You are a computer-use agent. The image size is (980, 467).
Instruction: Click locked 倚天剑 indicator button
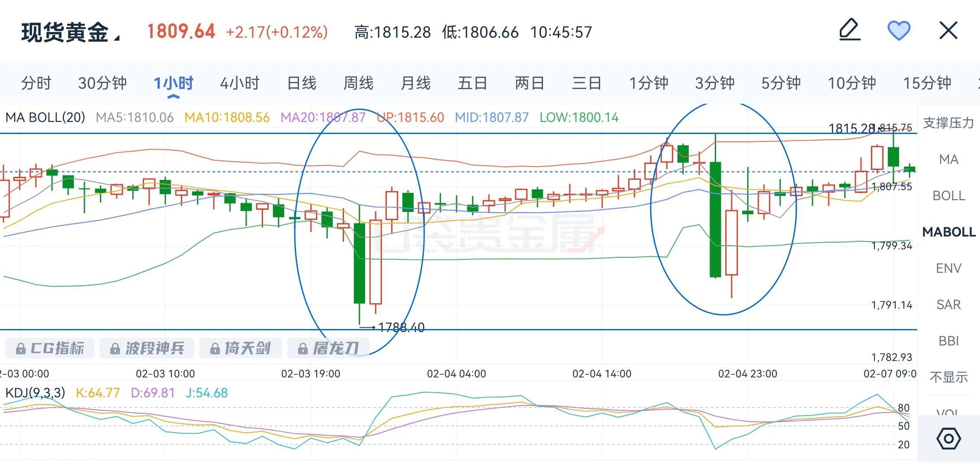coord(241,349)
